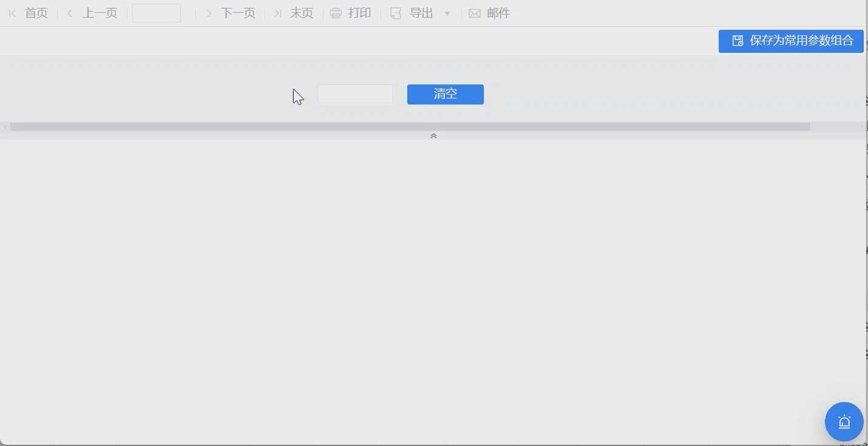868x446 pixels.
Task: Click the 首页 first page icon
Action: pos(12,13)
